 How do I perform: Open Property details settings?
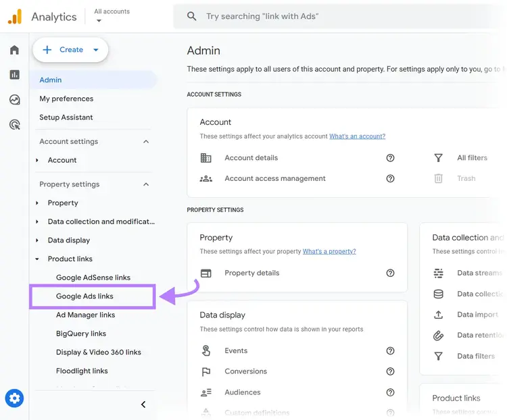coord(252,273)
